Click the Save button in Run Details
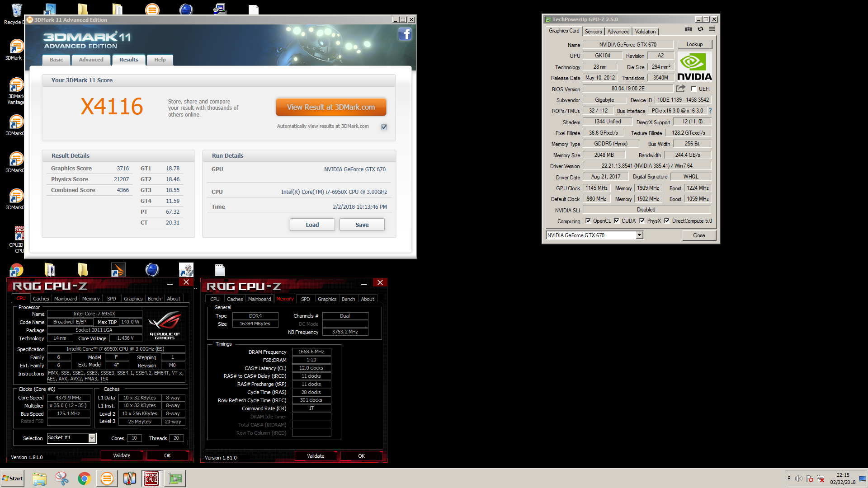The image size is (868, 488). pyautogui.click(x=362, y=225)
